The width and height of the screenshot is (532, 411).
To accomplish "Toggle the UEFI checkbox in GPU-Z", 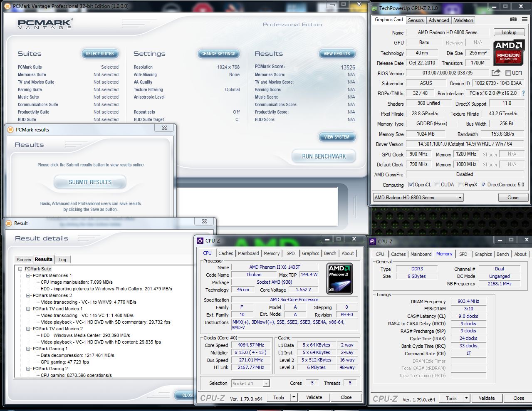I will (x=507, y=73).
